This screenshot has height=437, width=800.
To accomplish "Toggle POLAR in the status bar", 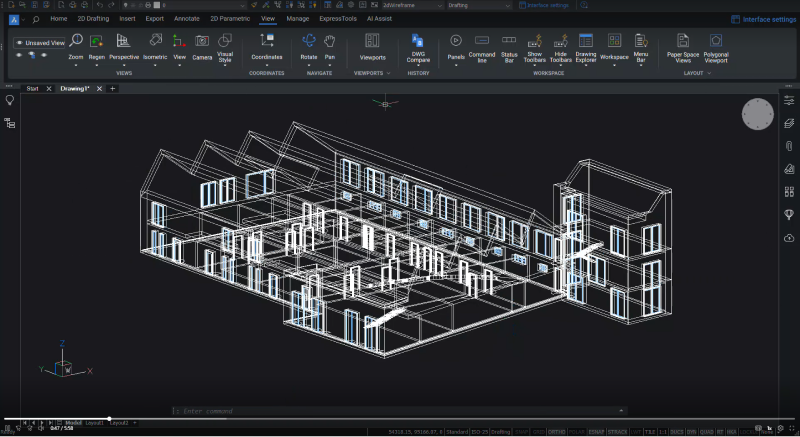I will [x=577, y=432].
